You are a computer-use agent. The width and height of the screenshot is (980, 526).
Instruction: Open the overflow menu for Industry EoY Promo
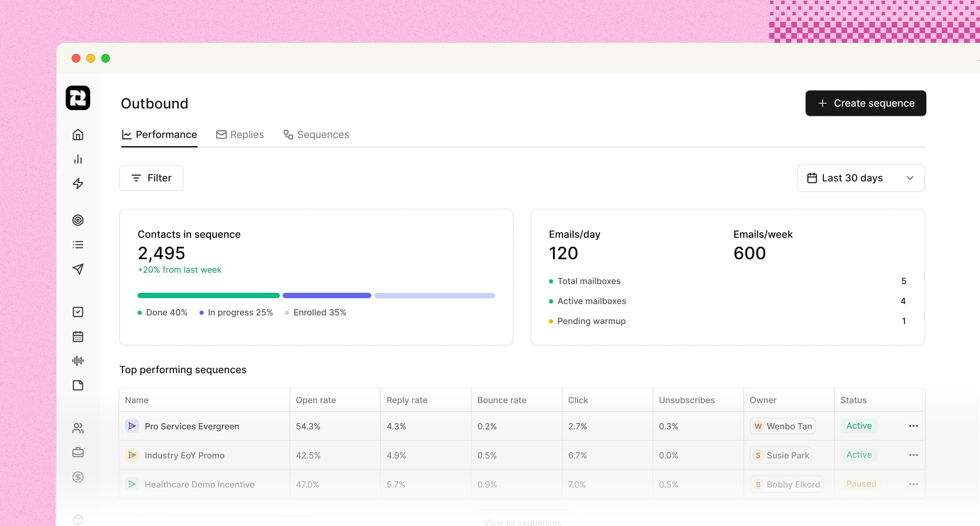(x=913, y=455)
